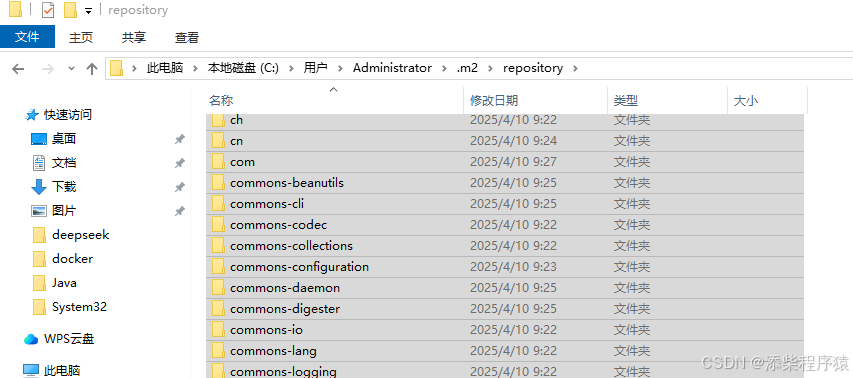Click the 下载 blue arrow icon
The image size is (853, 378).
pos(39,187)
